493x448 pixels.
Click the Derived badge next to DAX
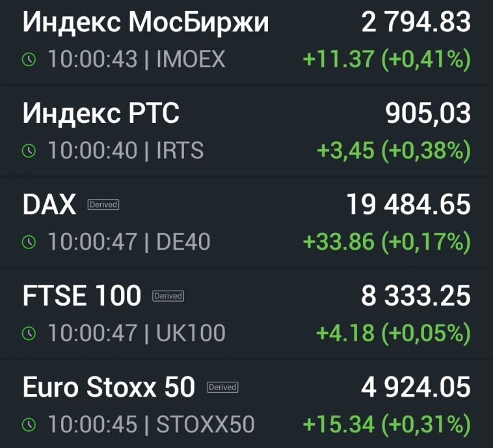click(x=103, y=205)
